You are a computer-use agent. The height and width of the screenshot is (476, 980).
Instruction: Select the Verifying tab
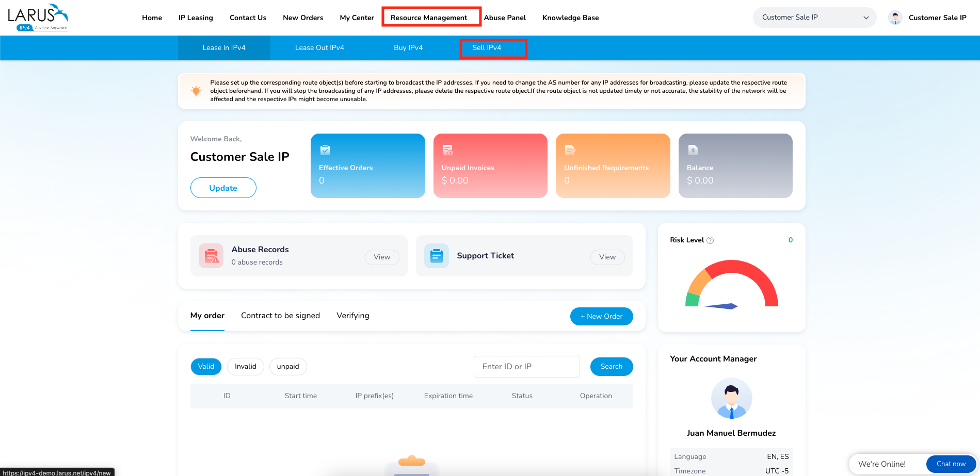point(353,316)
